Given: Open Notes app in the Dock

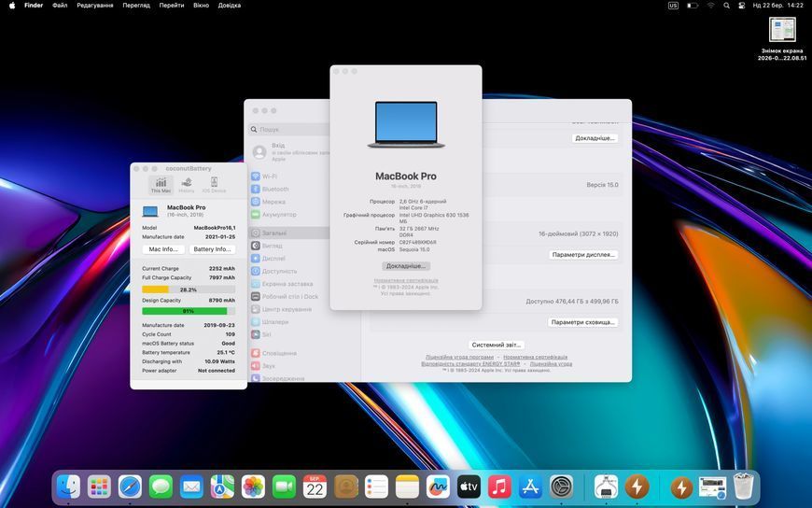Looking at the screenshot, I should tap(407, 487).
